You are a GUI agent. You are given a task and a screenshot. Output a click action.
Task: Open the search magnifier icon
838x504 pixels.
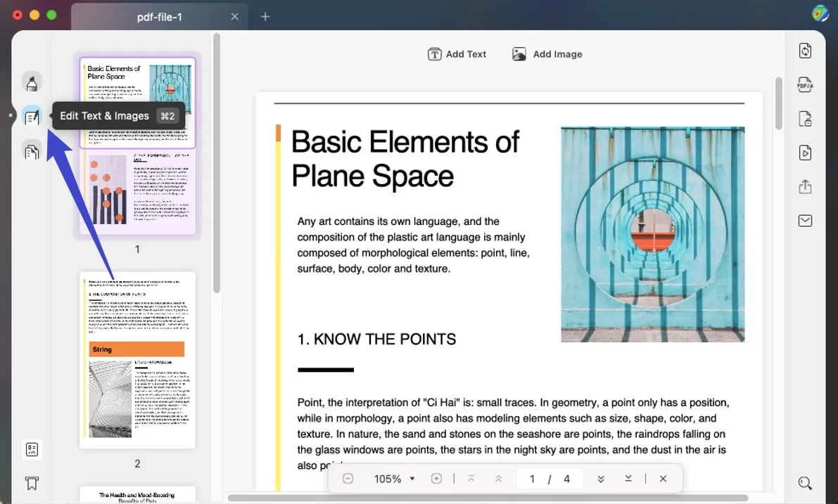click(805, 483)
